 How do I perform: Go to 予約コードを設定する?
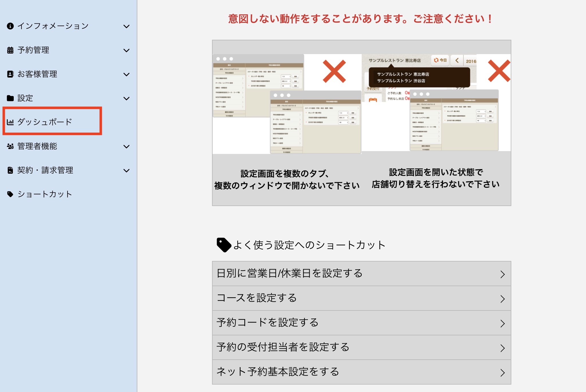tap(362, 323)
